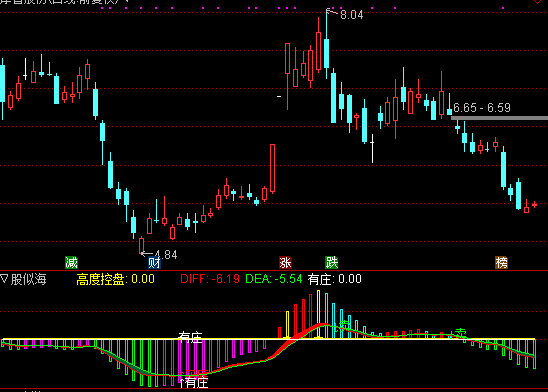Click the green 卖 signal beside cyan histogram bars

[x=344, y=326]
